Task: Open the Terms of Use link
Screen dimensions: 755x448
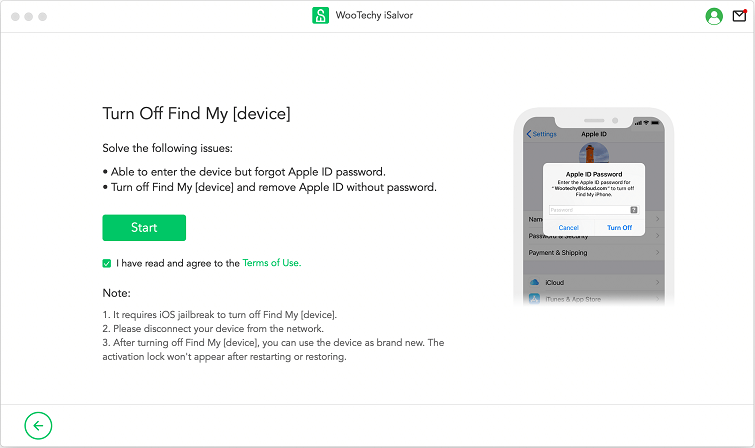Action: pos(270,263)
